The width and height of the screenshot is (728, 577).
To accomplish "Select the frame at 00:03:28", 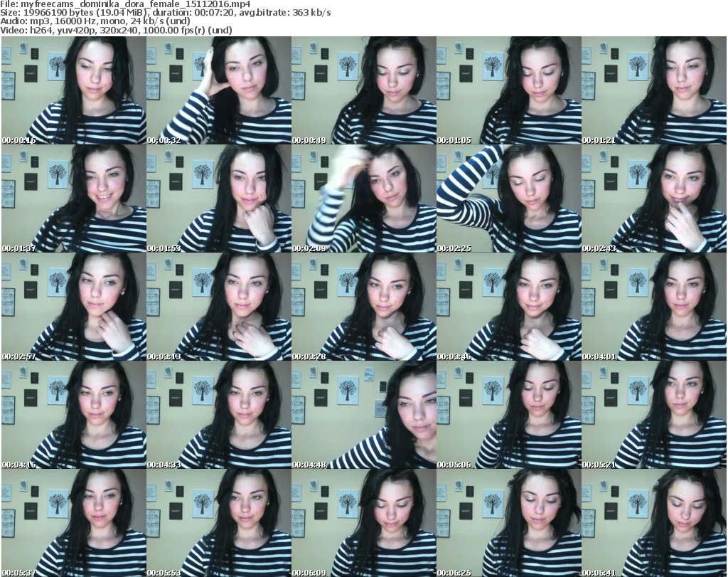I will (x=363, y=307).
